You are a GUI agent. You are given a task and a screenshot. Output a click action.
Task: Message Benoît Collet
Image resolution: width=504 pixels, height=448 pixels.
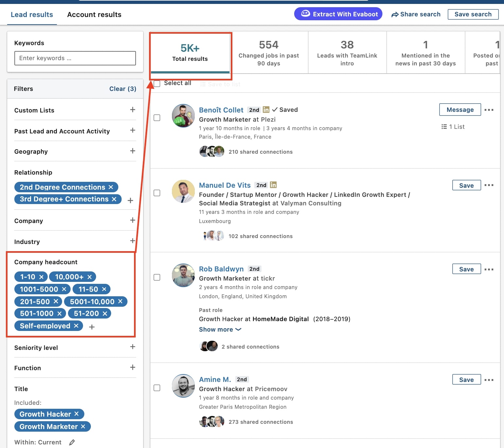[x=460, y=110]
